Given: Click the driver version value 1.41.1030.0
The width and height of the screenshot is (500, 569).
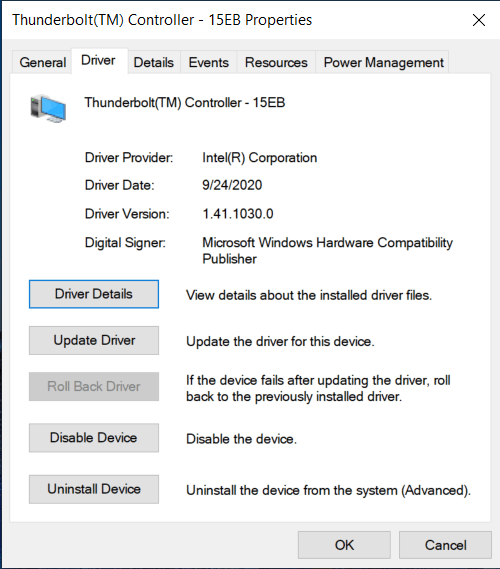Looking at the screenshot, I should point(238,214).
